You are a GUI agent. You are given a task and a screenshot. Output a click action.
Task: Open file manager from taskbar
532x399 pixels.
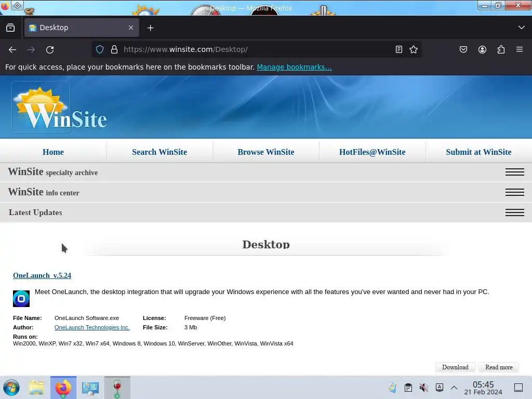36,388
